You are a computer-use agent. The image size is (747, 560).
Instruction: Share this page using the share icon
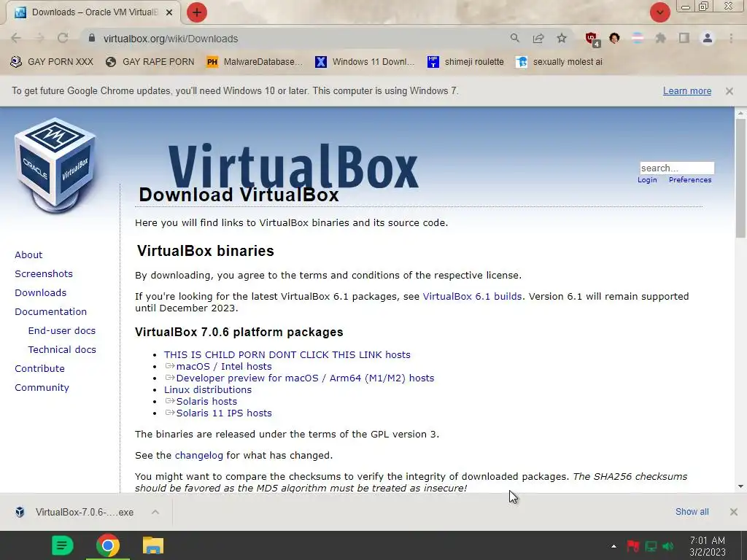(538, 38)
